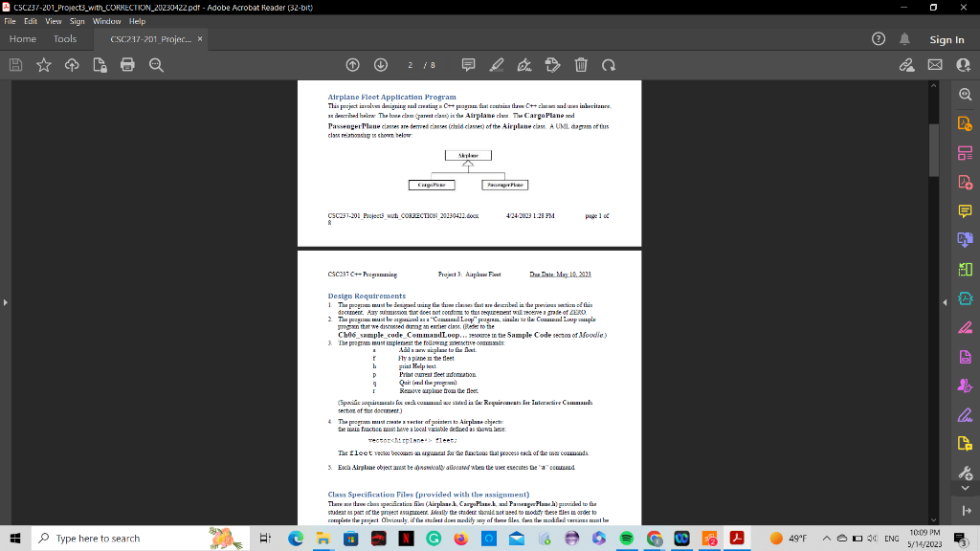This screenshot has height=551, width=980.
Task: Print the document with the printer icon
Action: point(127,65)
